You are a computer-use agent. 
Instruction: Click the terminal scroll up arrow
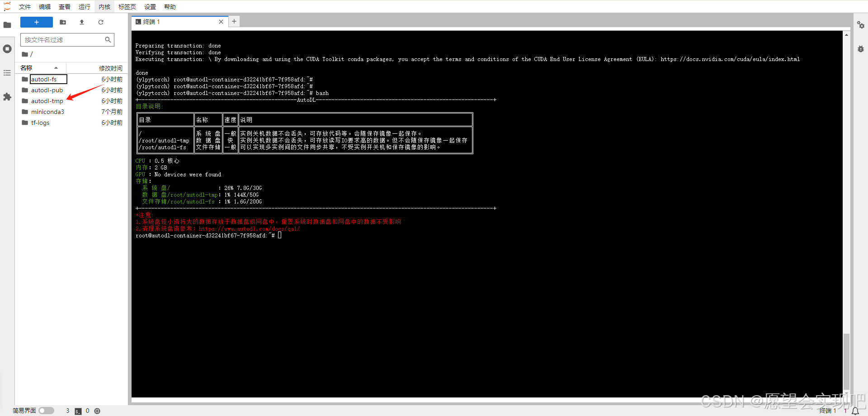[x=846, y=35]
